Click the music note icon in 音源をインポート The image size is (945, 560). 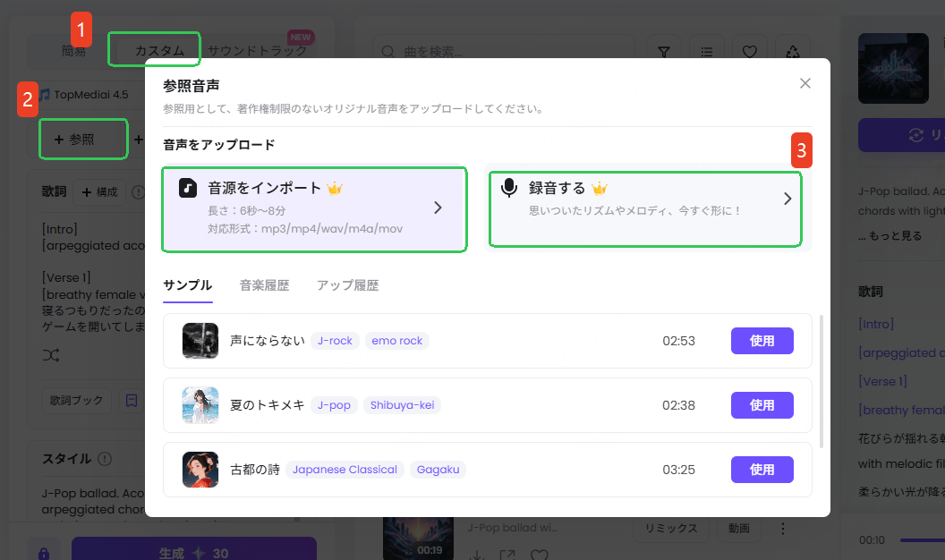point(188,188)
